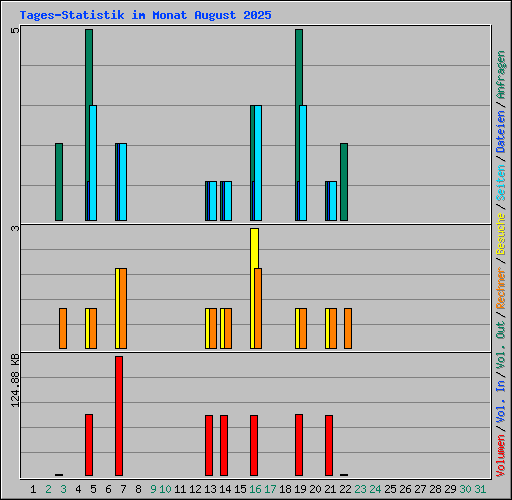Click the cyan Seiten bar for day 5

point(93,163)
